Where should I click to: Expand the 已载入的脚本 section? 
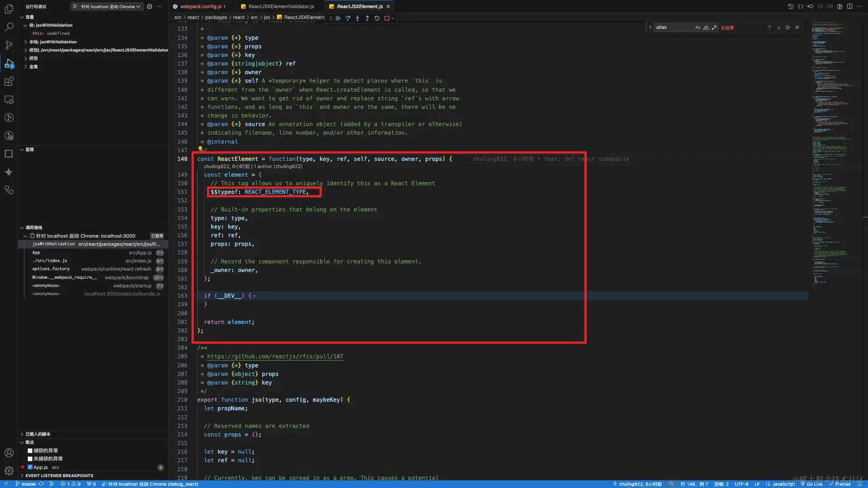(x=38, y=434)
